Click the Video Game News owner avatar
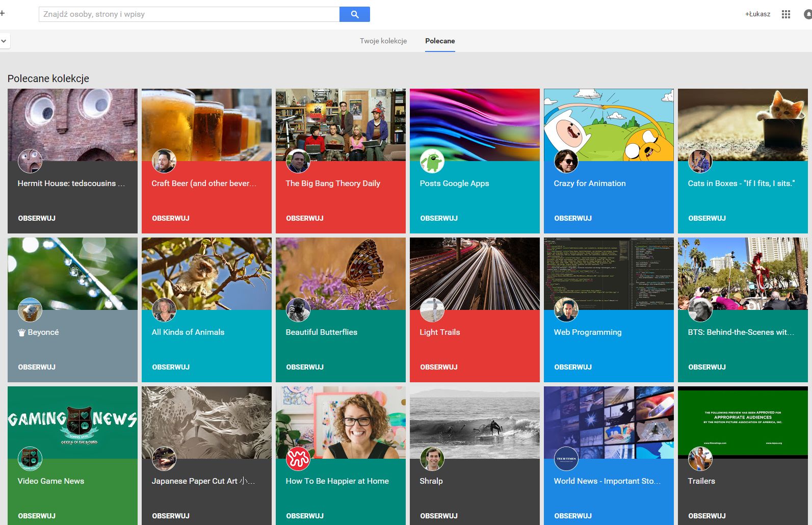 (30, 459)
